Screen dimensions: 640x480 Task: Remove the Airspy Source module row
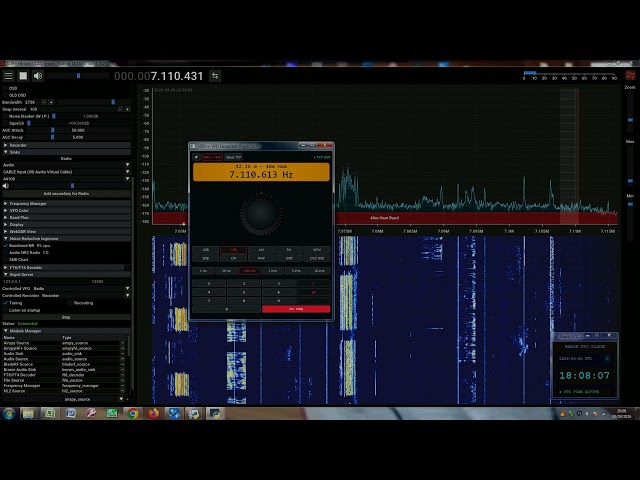tap(122, 343)
